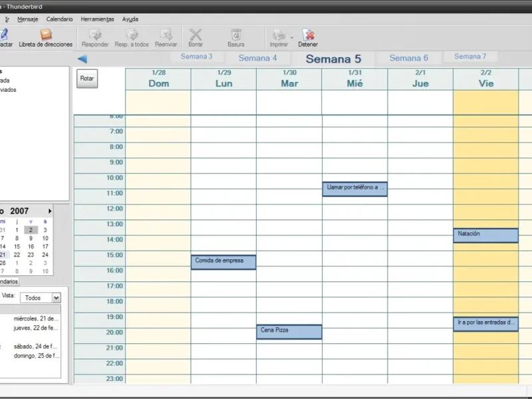This screenshot has height=399, width=532.
Task: Open the Imprimir dropdown arrow
Action: (x=292, y=37)
